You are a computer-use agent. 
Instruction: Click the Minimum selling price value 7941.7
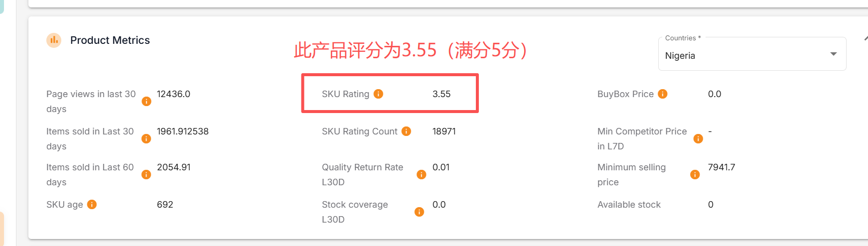click(x=722, y=167)
